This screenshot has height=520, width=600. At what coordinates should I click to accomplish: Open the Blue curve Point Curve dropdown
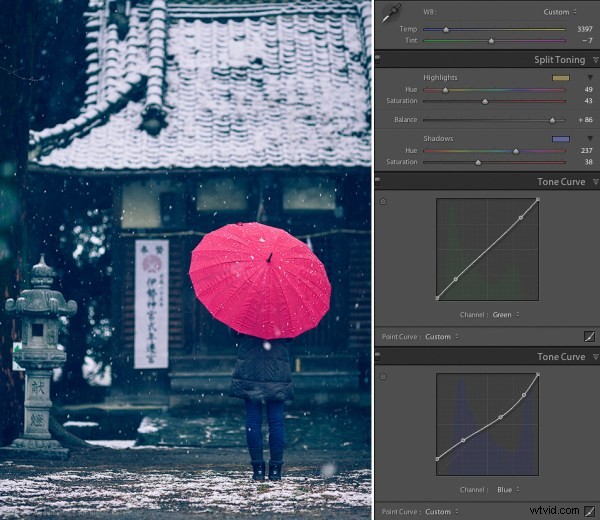[x=442, y=512]
